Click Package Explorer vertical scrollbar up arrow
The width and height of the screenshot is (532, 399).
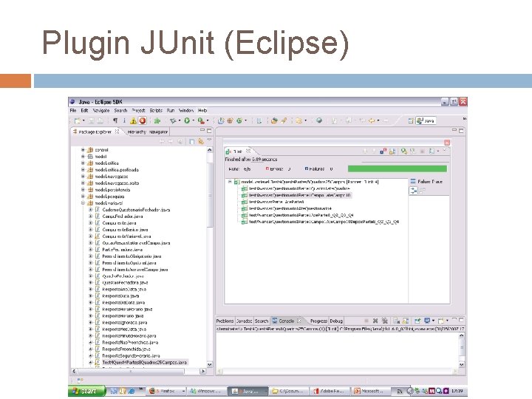(209, 149)
